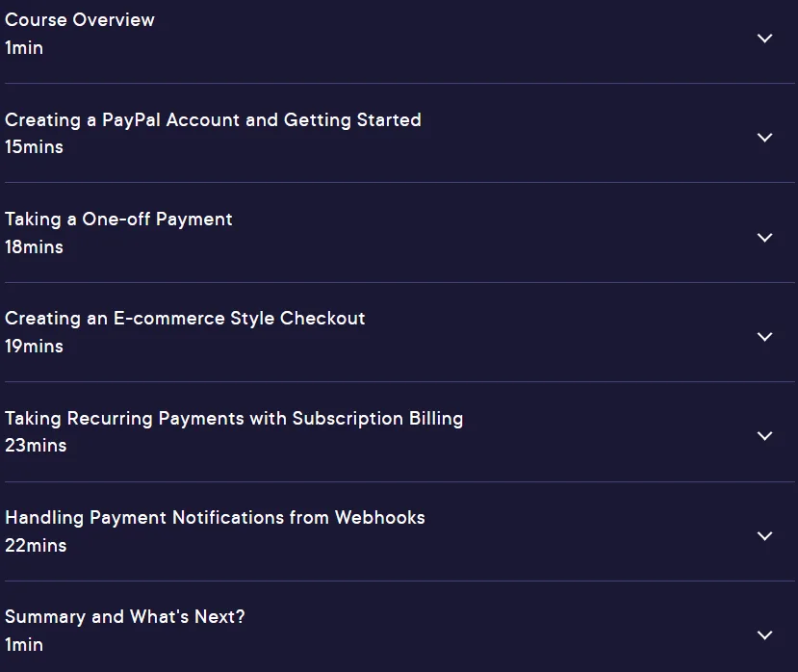Click the 18mins duration label
798x672 pixels.
click(34, 247)
